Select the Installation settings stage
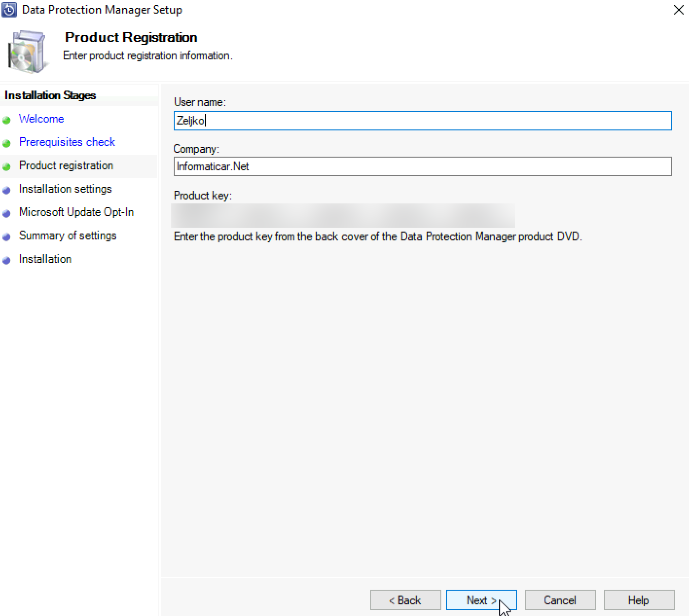689x616 pixels. point(65,189)
